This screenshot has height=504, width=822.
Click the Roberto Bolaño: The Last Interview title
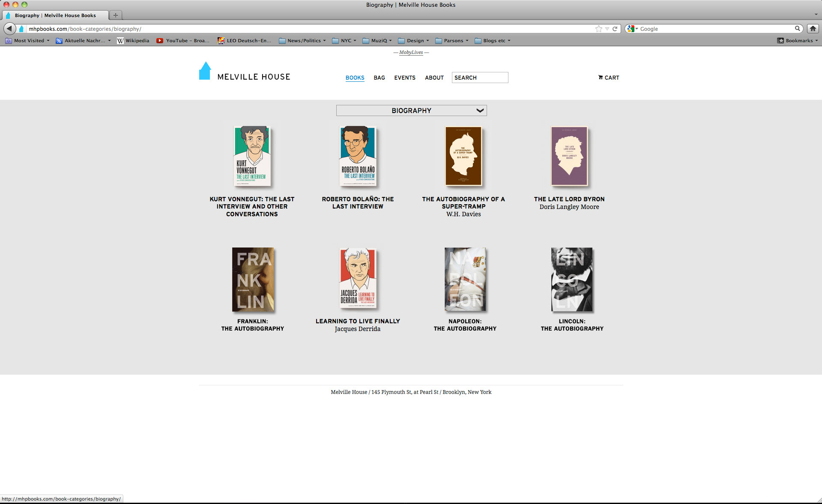(358, 203)
